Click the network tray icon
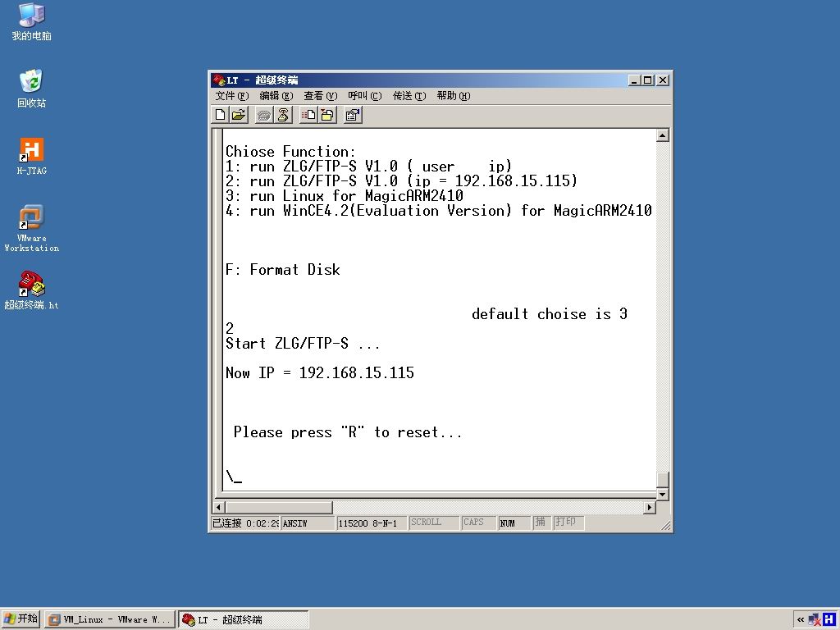This screenshot has height=630, width=840. (815, 620)
